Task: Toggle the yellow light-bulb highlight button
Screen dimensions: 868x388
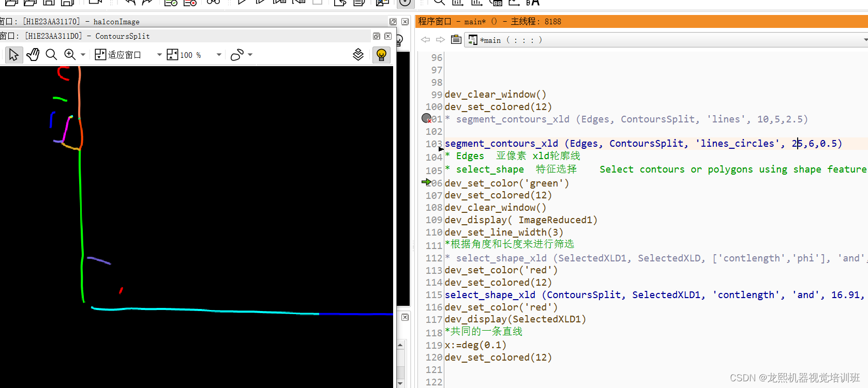Action: pos(381,55)
